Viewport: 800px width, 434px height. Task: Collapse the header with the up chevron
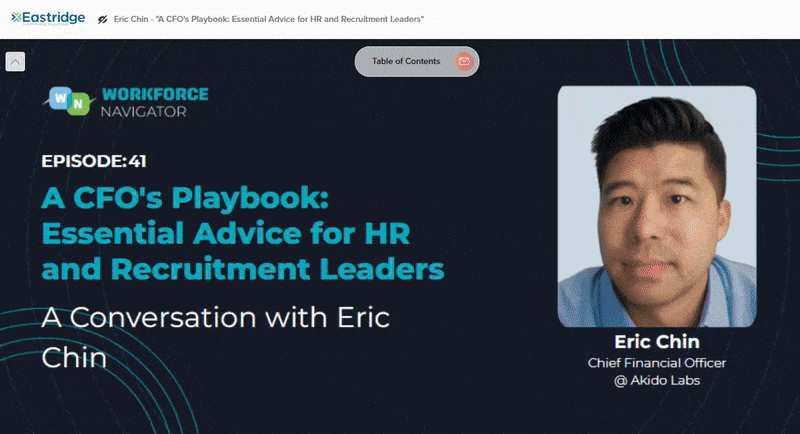pyautogui.click(x=15, y=62)
